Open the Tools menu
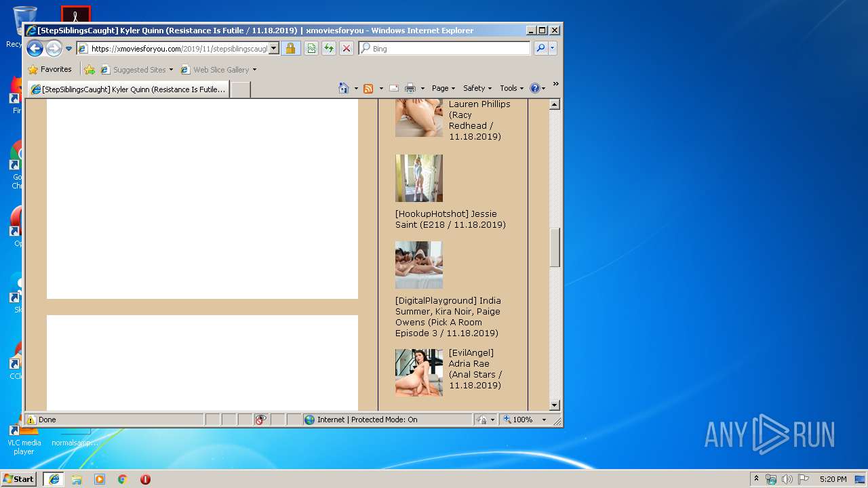Screen dimensions: 868x488 pos(512,88)
